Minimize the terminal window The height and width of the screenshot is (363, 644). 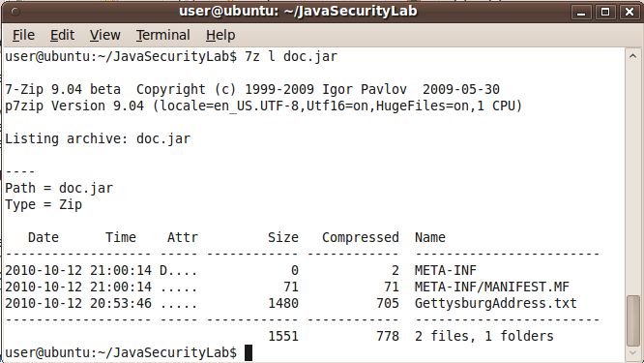tap(581, 12)
